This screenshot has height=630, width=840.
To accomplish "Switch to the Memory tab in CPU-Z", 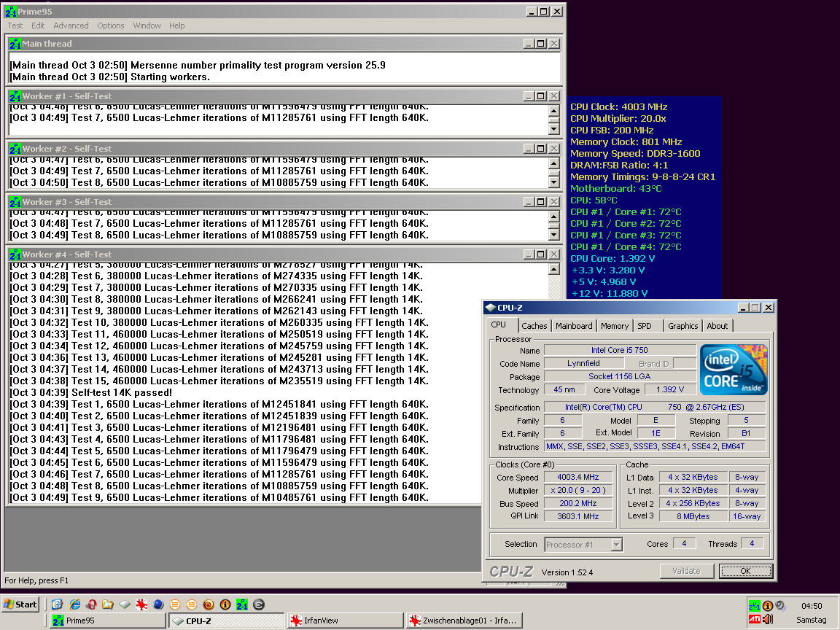I will (x=614, y=326).
